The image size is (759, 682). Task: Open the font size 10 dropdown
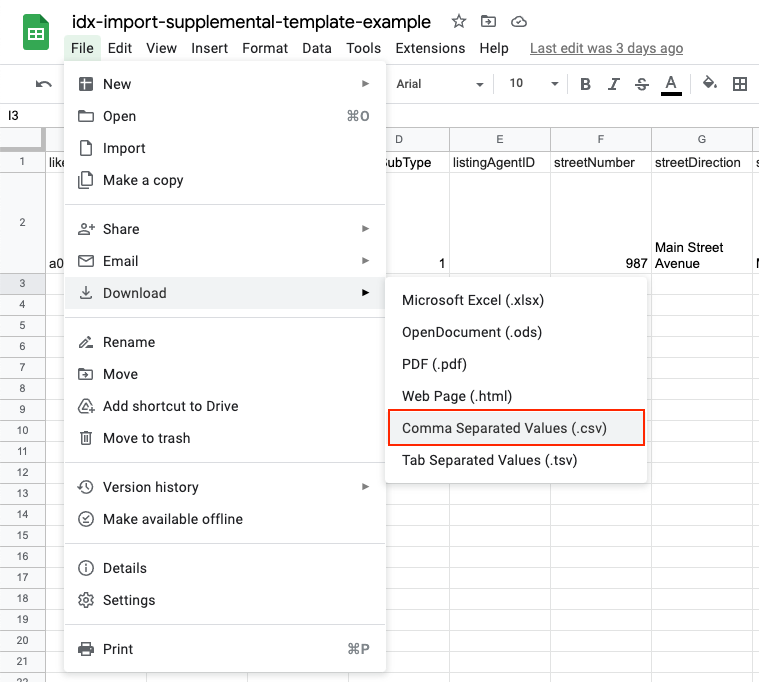(529, 84)
